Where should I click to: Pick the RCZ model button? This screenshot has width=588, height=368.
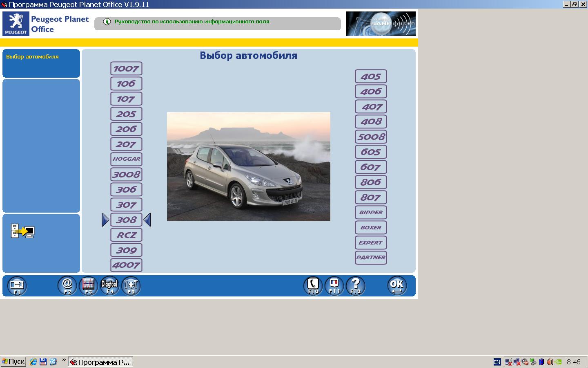pos(126,235)
